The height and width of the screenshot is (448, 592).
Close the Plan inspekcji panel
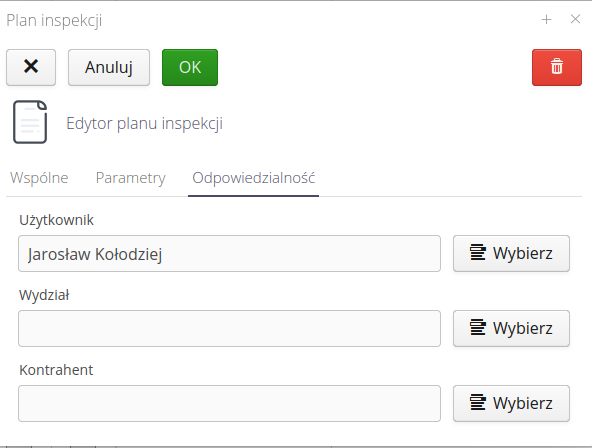click(575, 19)
